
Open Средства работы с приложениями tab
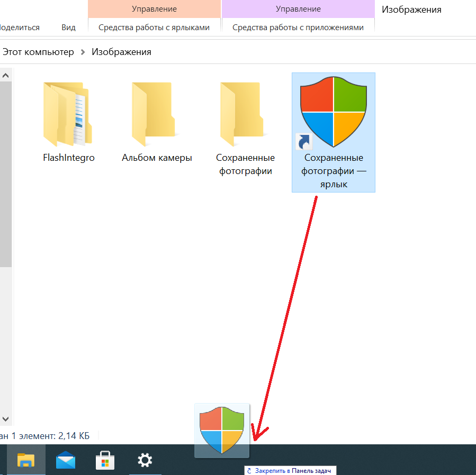[x=298, y=28]
